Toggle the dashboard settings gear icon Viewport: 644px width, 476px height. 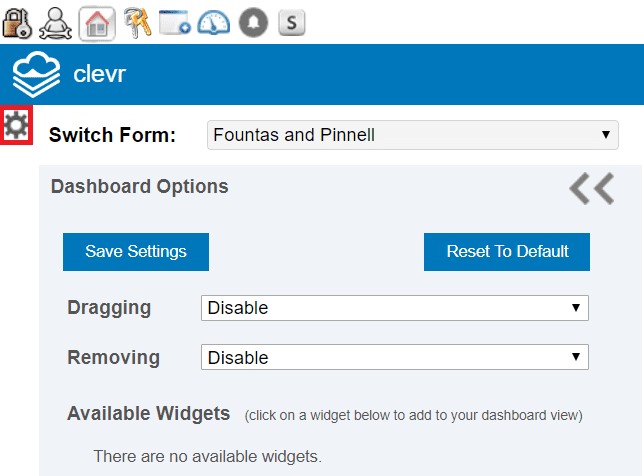[16, 125]
